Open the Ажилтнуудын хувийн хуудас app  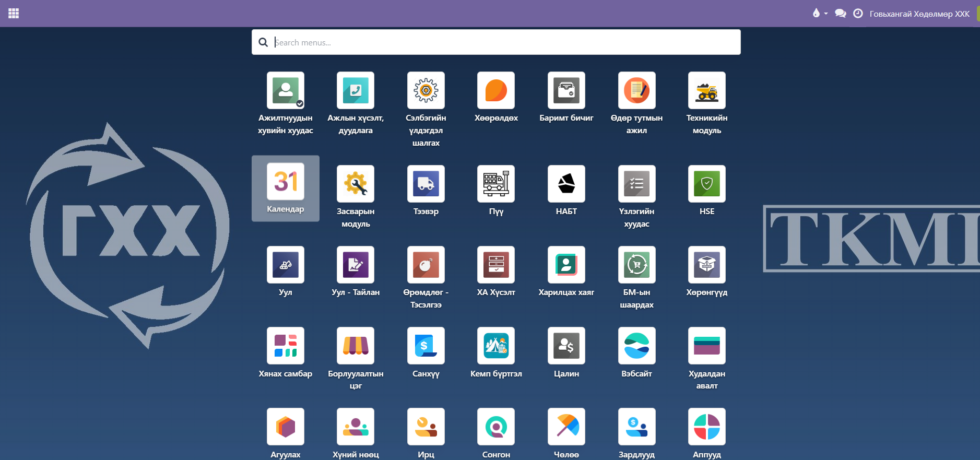click(285, 90)
